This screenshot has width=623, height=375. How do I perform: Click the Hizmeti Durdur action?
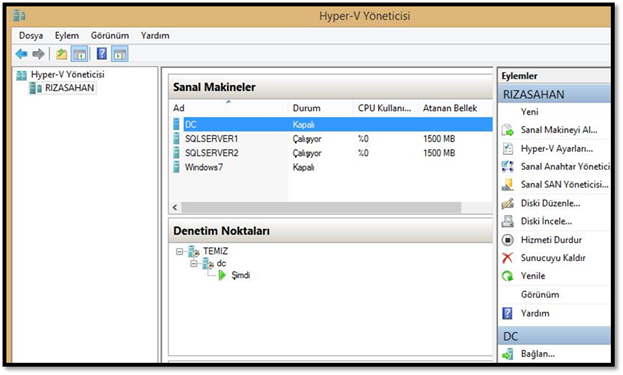(551, 240)
